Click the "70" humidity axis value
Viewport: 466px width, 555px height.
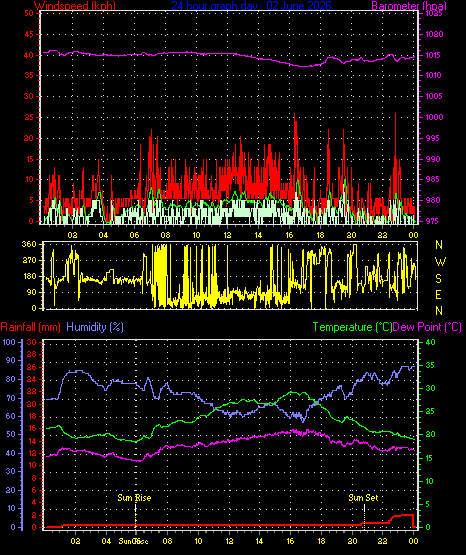point(11,398)
